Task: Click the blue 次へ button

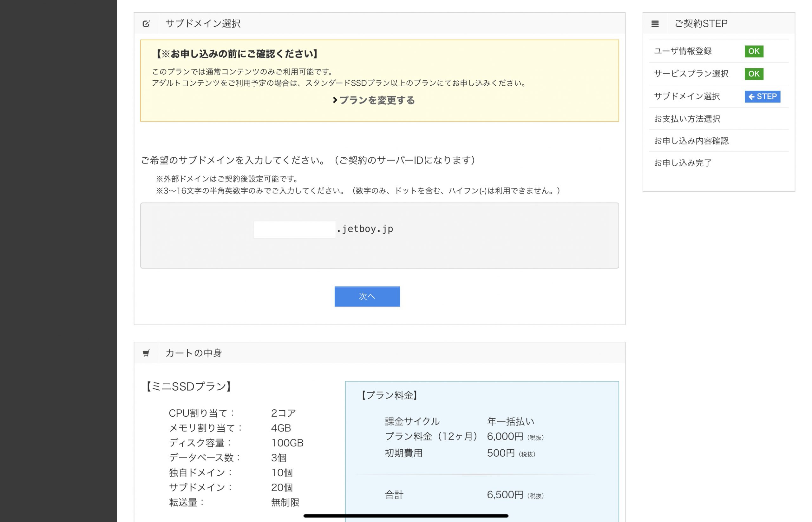Action: [x=367, y=296]
